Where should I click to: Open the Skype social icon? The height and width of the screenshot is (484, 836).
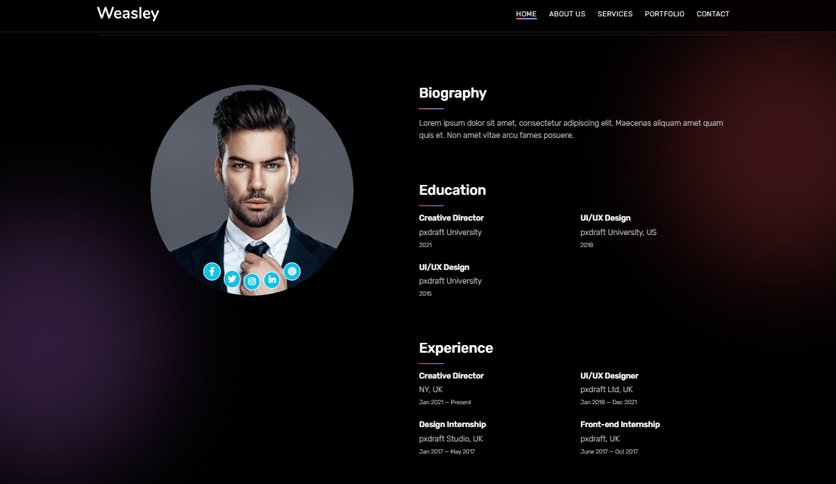[292, 271]
